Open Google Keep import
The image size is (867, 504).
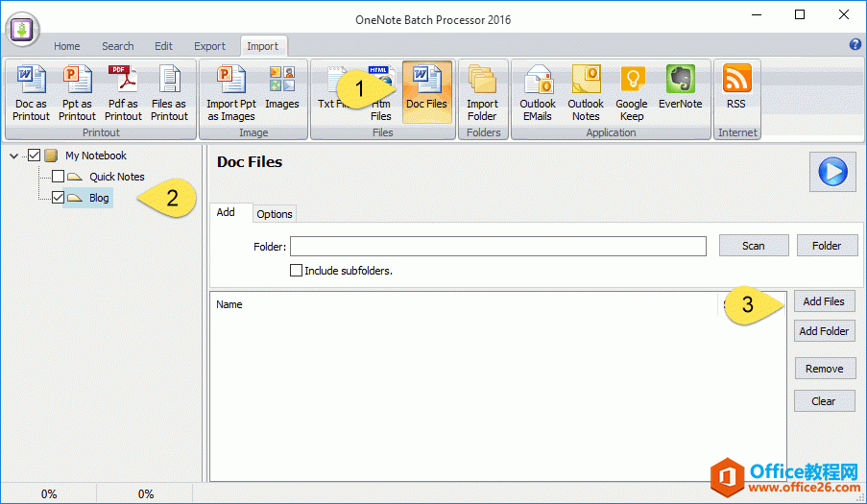(631, 93)
